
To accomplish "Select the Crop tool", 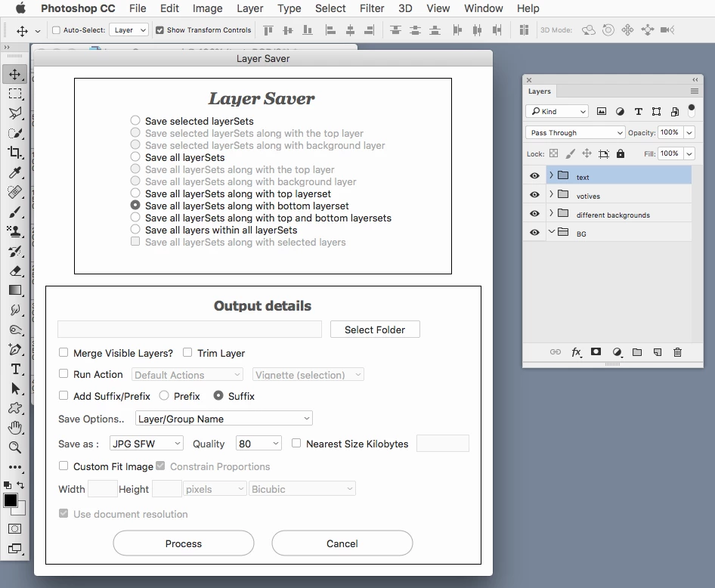I will point(15,153).
